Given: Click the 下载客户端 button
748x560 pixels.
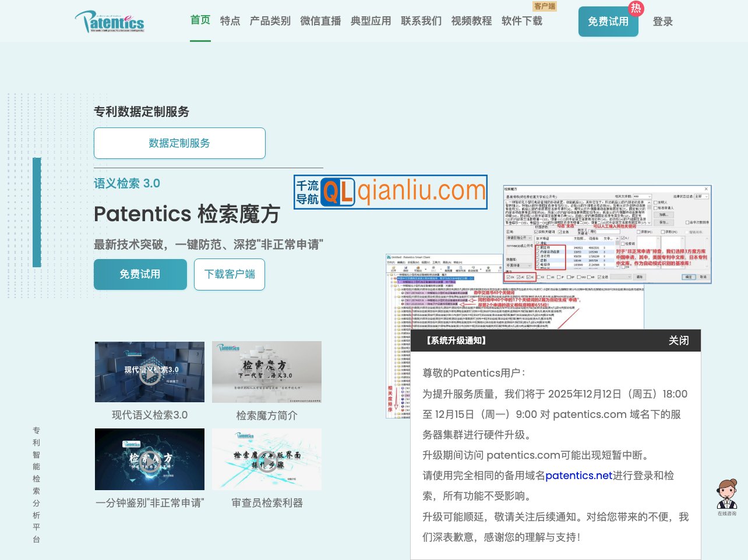Looking at the screenshot, I should [230, 274].
